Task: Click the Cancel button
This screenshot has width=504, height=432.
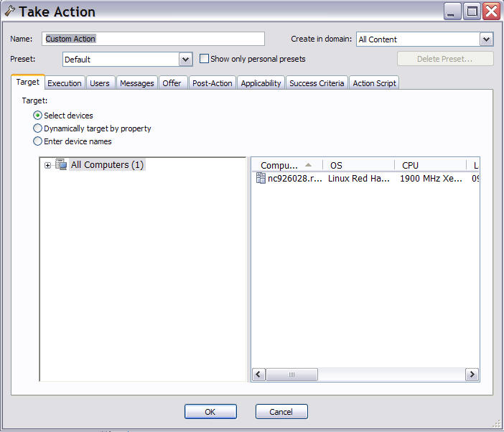Action: [x=281, y=412]
